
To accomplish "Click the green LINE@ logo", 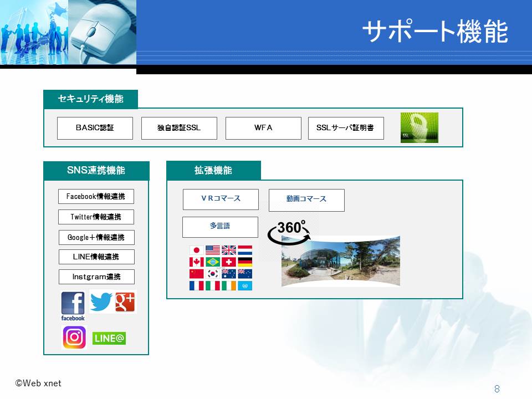I will pos(109,338).
